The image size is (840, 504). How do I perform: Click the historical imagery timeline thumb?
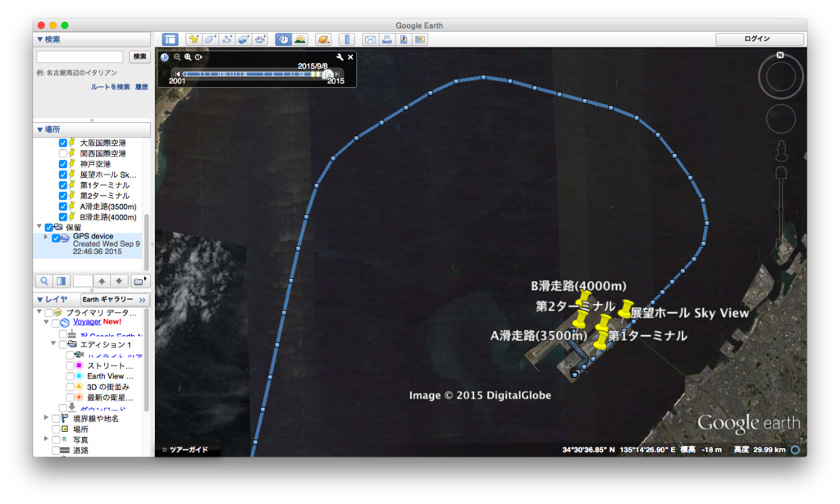pos(328,74)
